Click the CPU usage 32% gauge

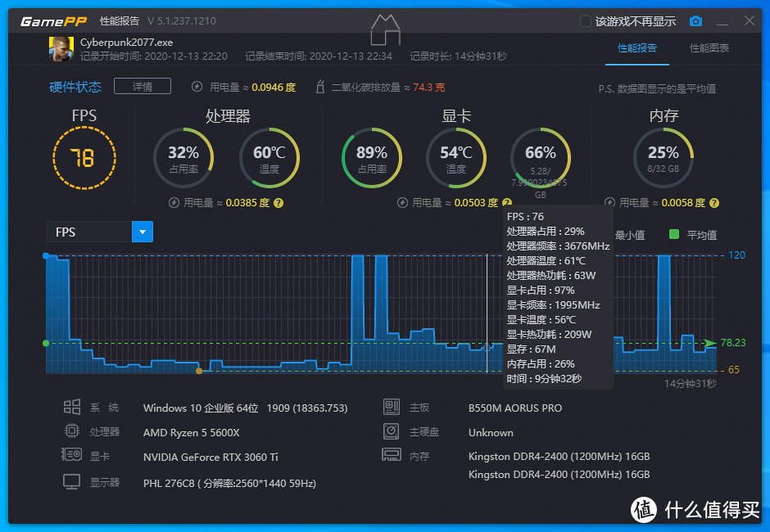point(183,158)
